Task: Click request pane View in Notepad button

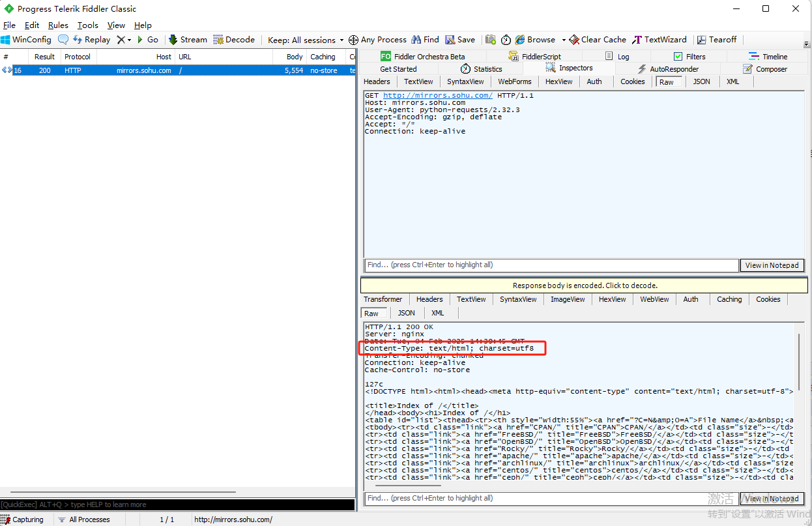Action: point(772,265)
